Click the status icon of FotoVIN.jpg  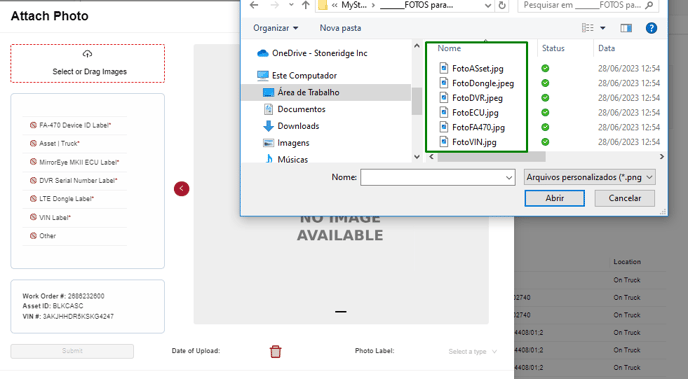pyautogui.click(x=545, y=142)
